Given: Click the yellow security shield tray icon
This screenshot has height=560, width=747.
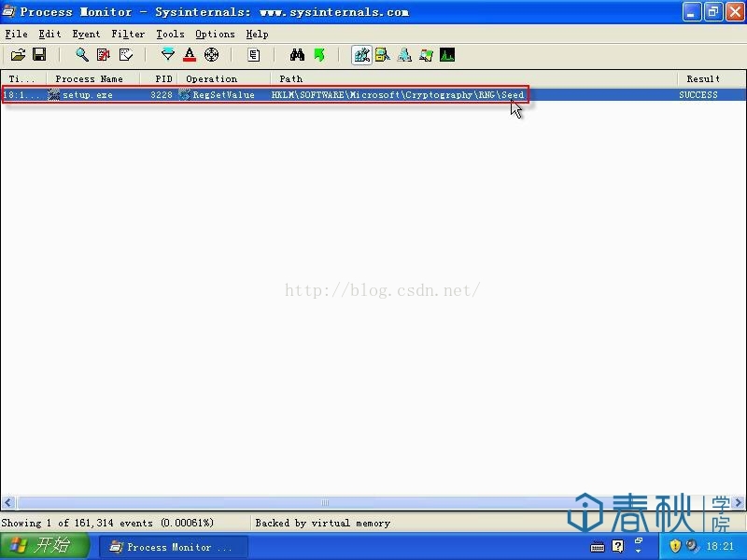Looking at the screenshot, I should [x=675, y=546].
